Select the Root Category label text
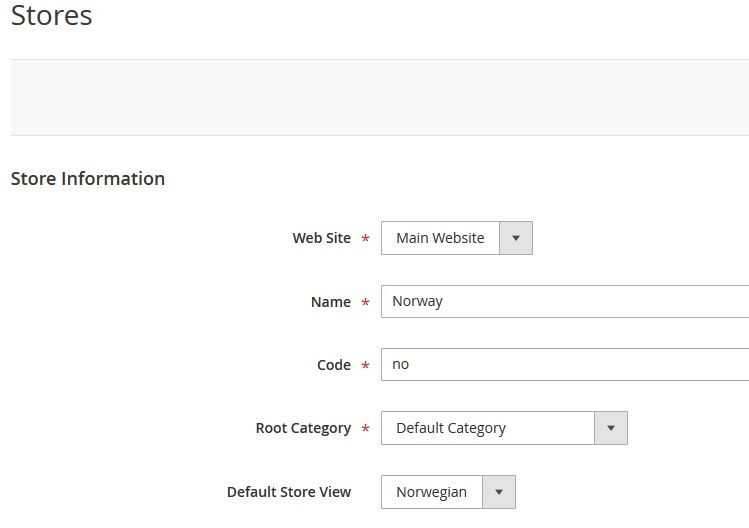 pyautogui.click(x=303, y=428)
